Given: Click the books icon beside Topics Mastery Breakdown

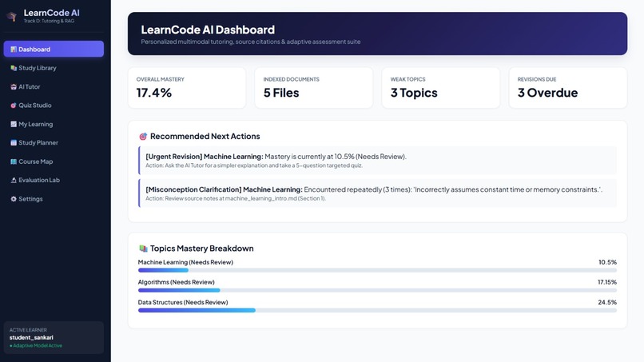Looking at the screenshot, I should [143, 249].
